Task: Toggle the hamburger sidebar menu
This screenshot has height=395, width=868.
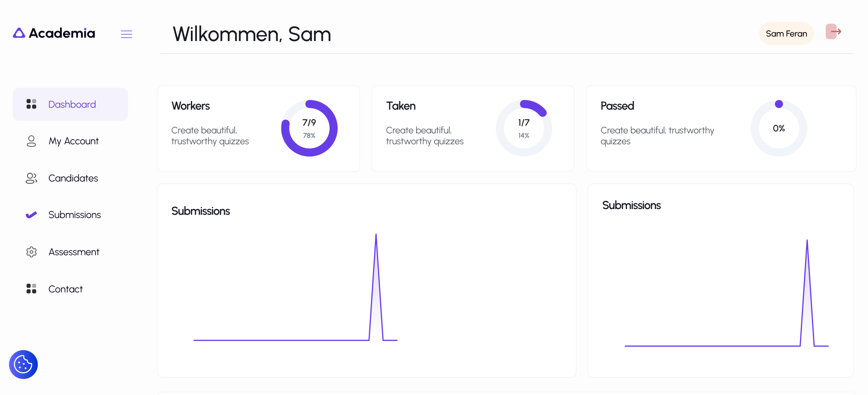Action: point(126,34)
